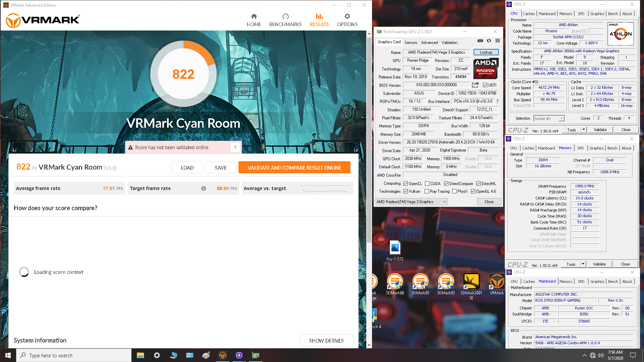The width and height of the screenshot is (644, 362).
Task: Refresh GPU-Z readings
Action: coord(489,41)
